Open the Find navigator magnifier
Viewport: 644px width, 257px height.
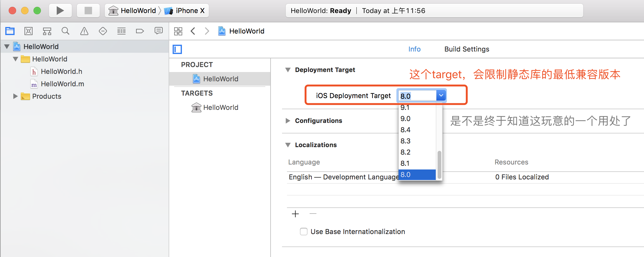point(65,31)
